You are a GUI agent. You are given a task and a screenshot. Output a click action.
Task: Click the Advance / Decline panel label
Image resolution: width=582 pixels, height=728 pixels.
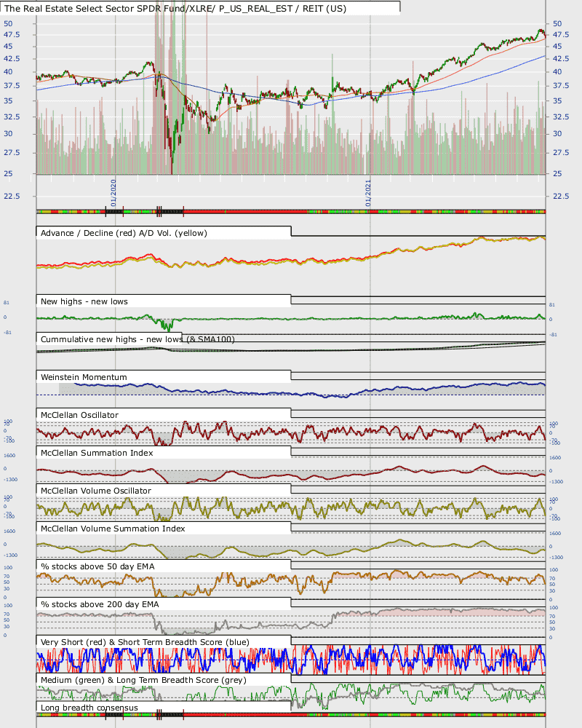pos(124,233)
